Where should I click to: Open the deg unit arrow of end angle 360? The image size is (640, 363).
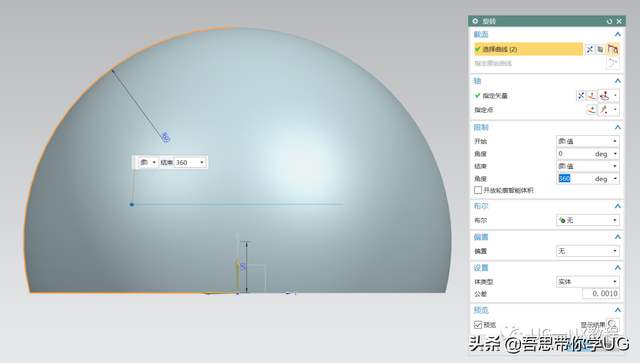pos(615,179)
